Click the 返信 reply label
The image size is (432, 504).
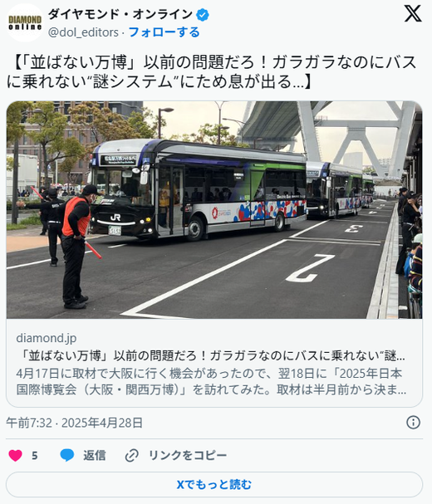coord(94,456)
